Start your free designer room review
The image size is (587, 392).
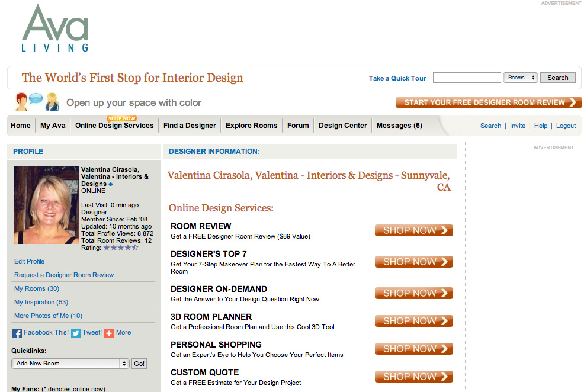click(x=489, y=102)
